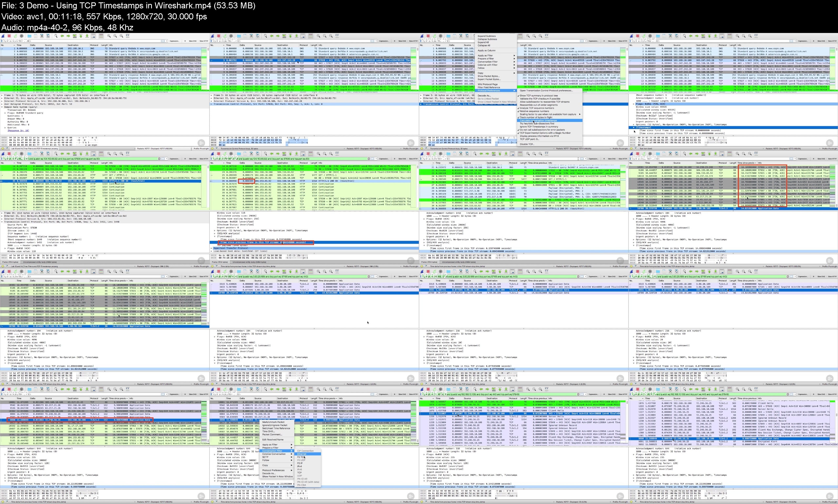Add filter button plus icon, top-left frame
The image size is (838, 504).
coord(185,41)
